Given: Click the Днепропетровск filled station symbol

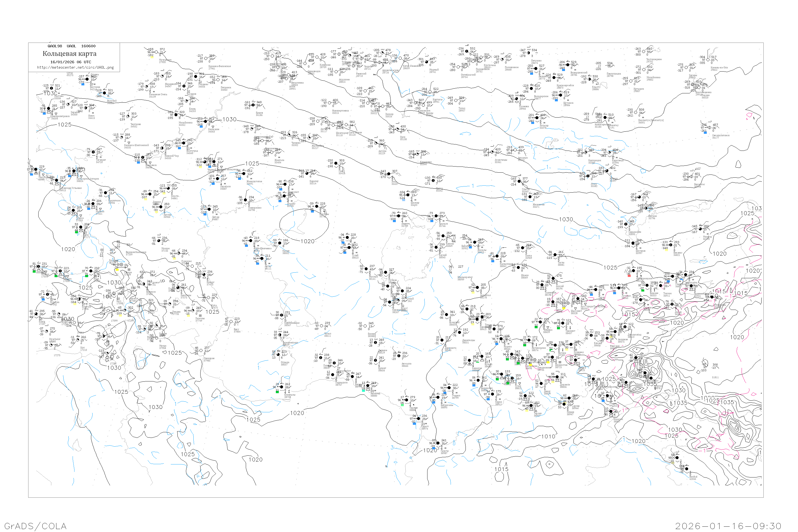Looking at the screenshot, I should click(48, 109).
